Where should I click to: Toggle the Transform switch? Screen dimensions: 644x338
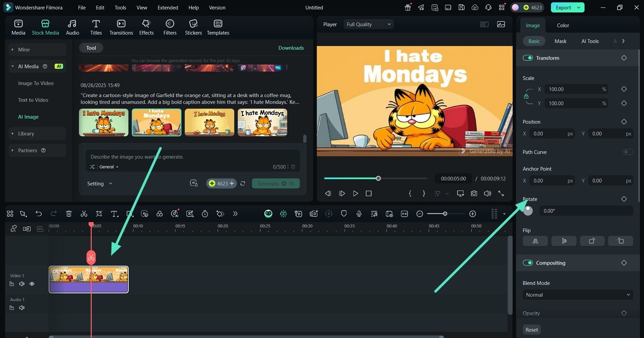click(528, 58)
